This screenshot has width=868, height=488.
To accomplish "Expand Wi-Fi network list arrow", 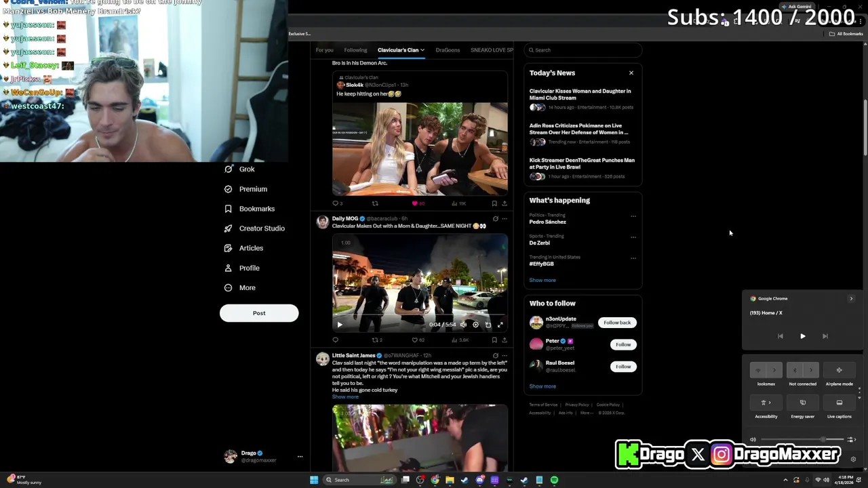I will 774,370.
